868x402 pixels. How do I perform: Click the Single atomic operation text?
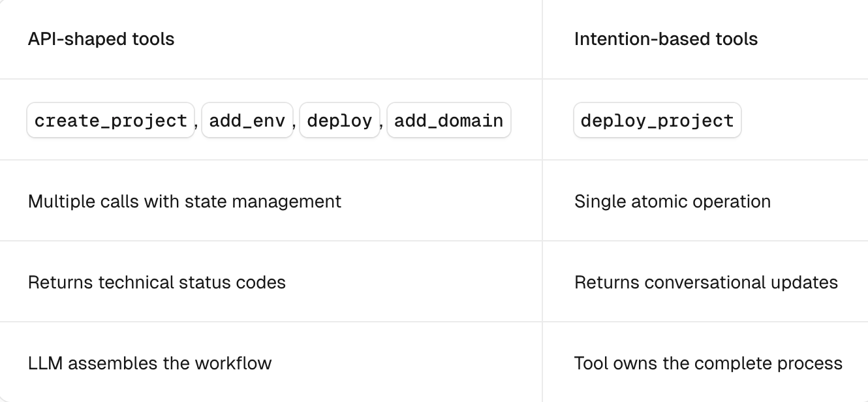click(x=672, y=202)
